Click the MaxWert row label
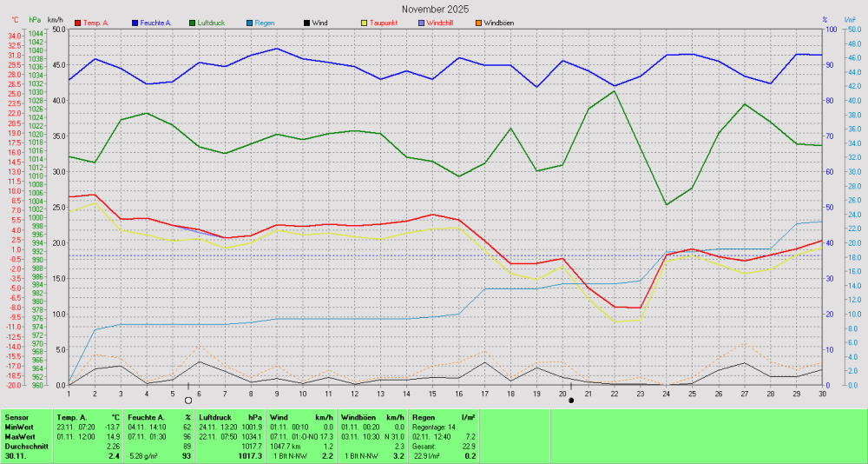The height and width of the screenshot is (464, 868). 20,436
